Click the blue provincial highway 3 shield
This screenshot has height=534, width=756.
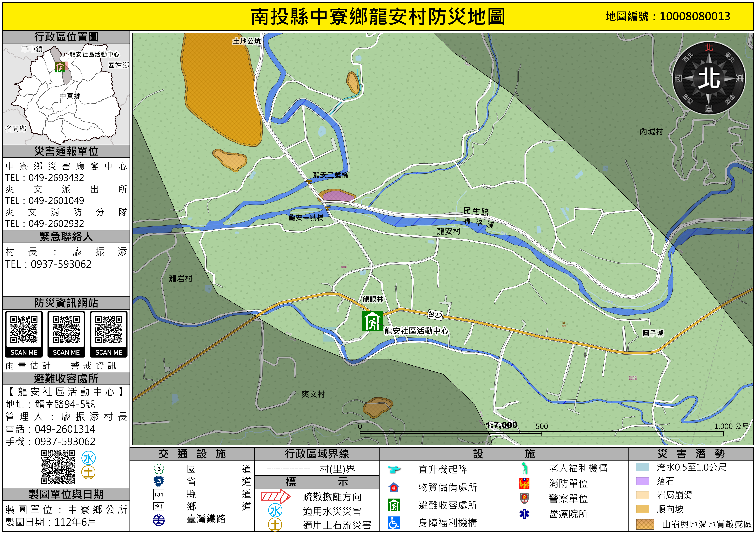click(159, 481)
